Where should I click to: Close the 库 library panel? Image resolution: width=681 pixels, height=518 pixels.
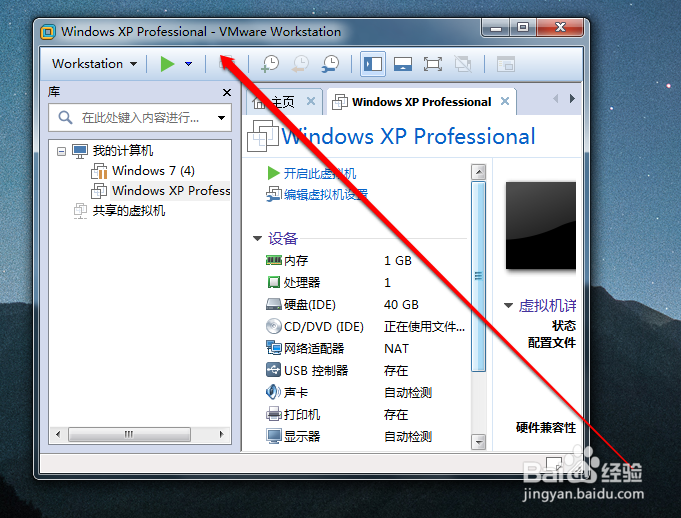click(x=227, y=92)
